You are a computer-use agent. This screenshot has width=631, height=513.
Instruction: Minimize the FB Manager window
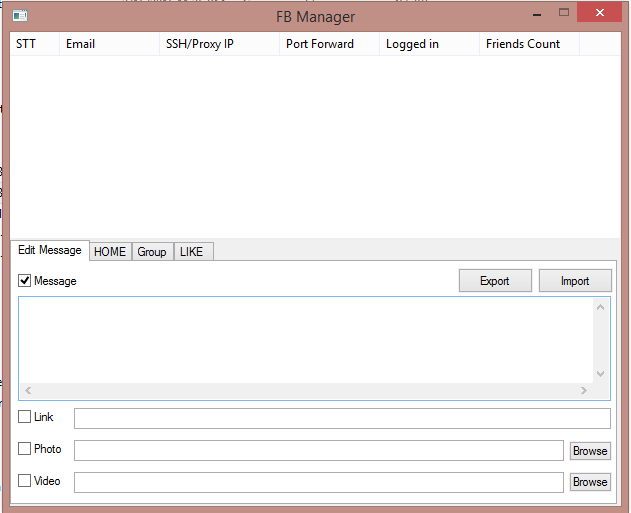pos(537,14)
